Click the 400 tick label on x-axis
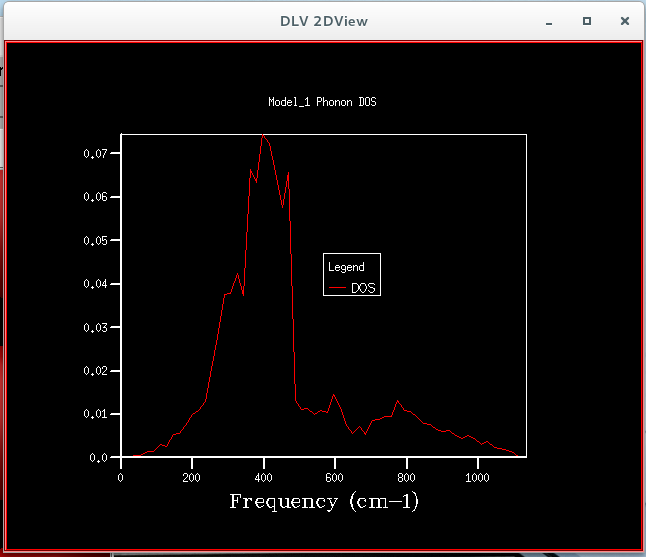 point(264,479)
